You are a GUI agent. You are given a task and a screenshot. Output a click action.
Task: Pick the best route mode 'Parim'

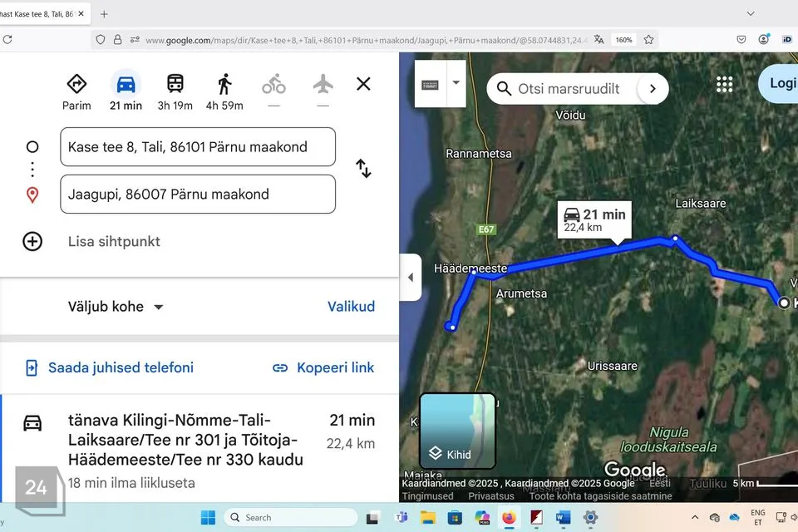[x=76, y=84]
